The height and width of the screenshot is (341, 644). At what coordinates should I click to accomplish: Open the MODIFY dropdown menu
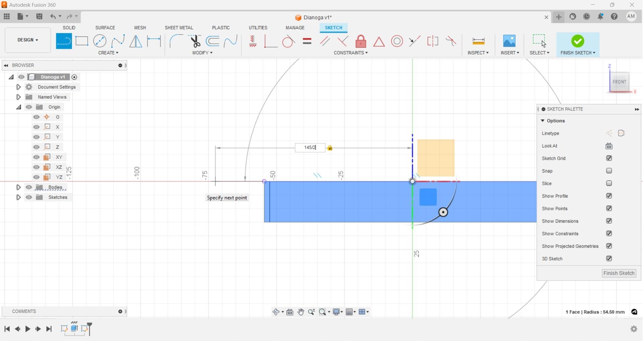(x=202, y=53)
